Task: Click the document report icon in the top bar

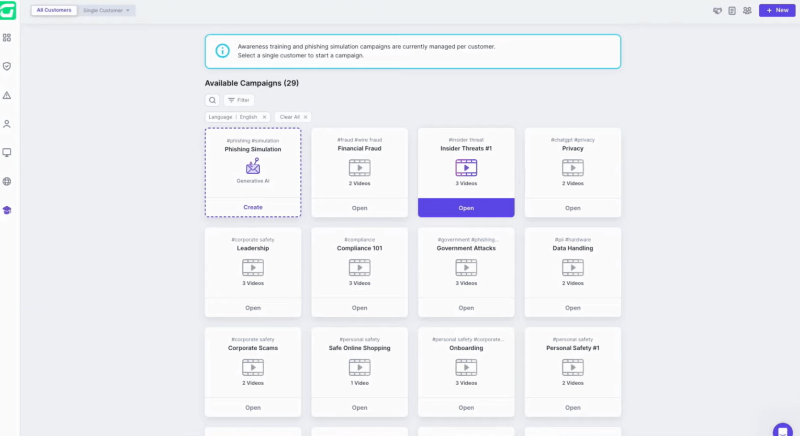Action: (732, 10)
